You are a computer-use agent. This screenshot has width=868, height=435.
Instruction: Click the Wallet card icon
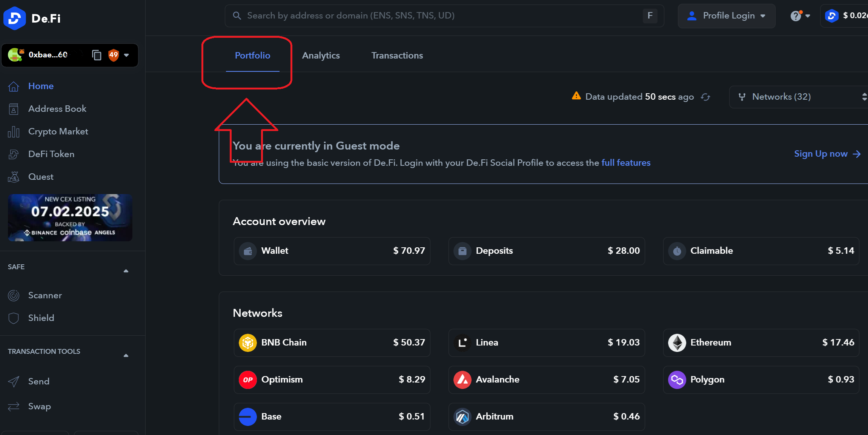[248, 251]
